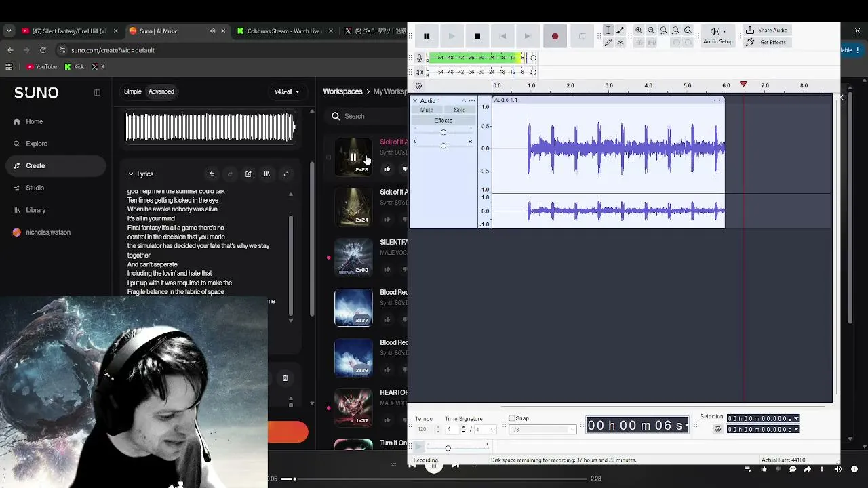
Task: Collapse the Suno sidebar
Action: coord(97,93)
